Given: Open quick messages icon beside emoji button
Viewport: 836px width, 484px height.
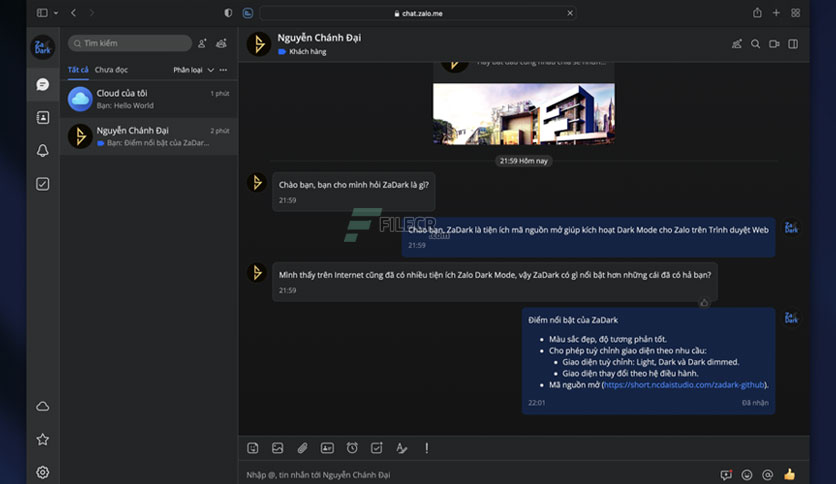Looking at the screenshot, I should (726, 475).
